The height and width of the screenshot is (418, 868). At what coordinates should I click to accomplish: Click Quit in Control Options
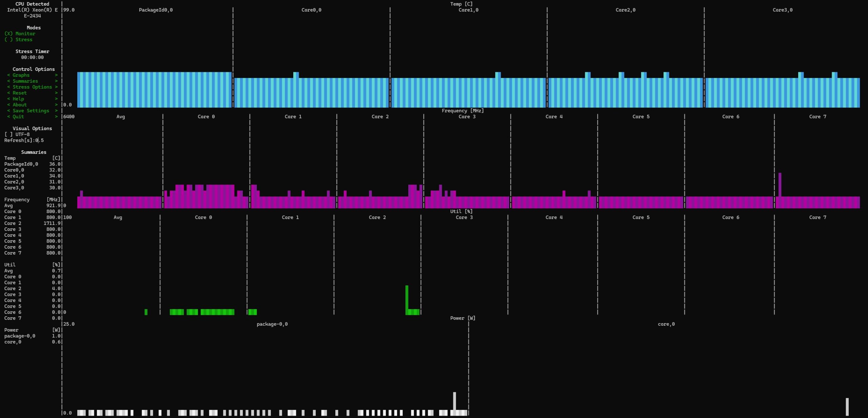click(18, 117)
